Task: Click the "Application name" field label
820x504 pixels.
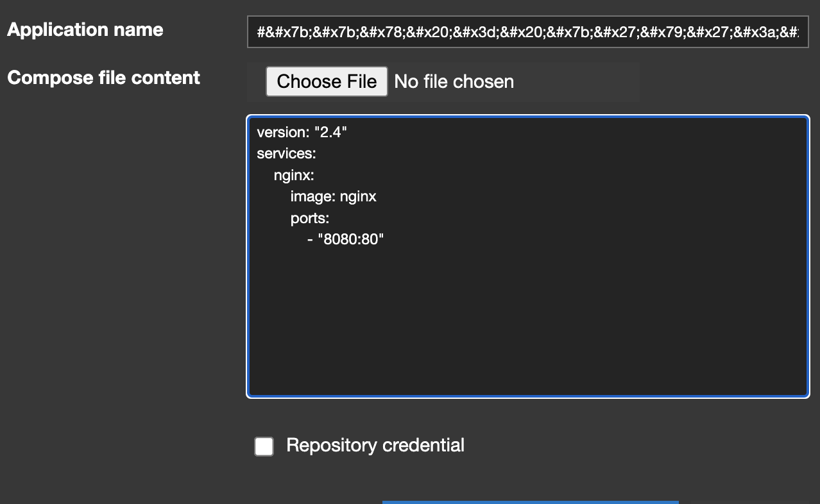Action: (x=85, y=30)
